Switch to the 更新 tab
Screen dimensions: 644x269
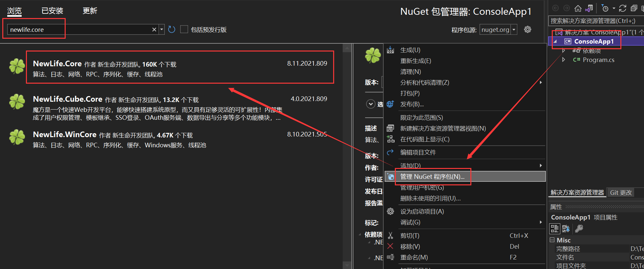pos(90,11)
